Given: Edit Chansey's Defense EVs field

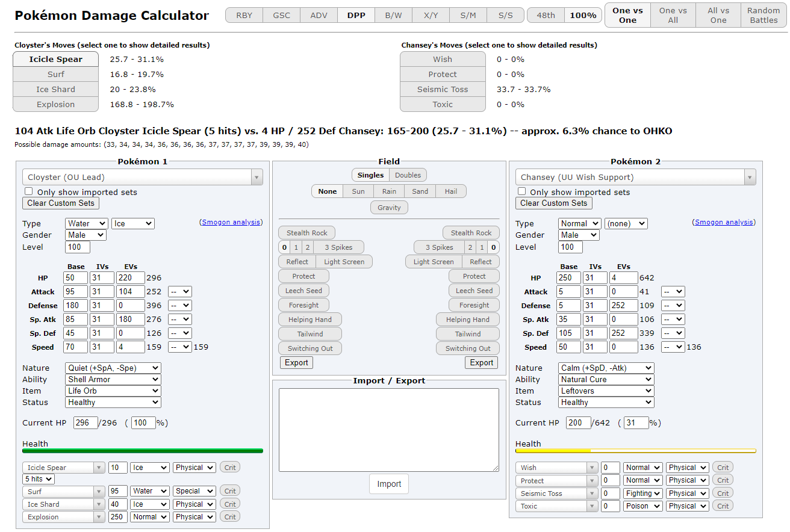Looking at the screenshot, I should [x=624, y=306].
